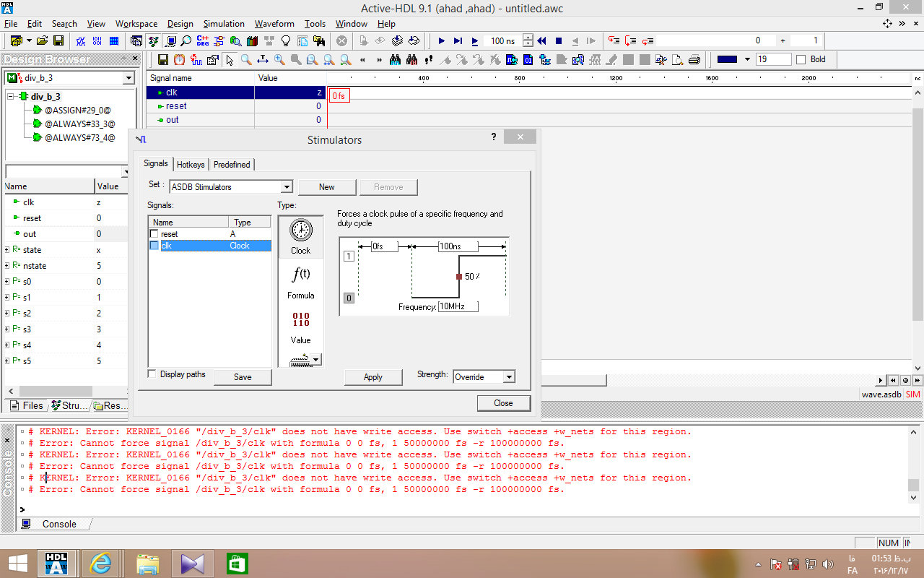Screen dimensions: 924x578
Task: Click the alarm clock icon in waveform toolbar
Action: pos(179,60)
